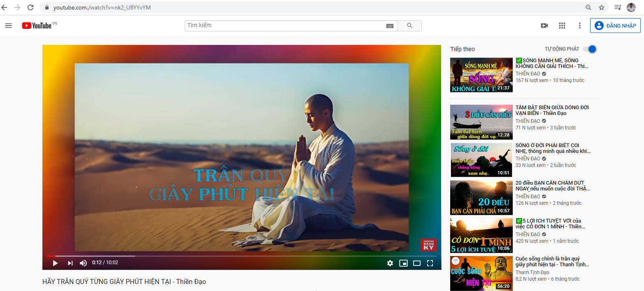Open TÂM BẤT BIẾN video thumbnail

481,122
